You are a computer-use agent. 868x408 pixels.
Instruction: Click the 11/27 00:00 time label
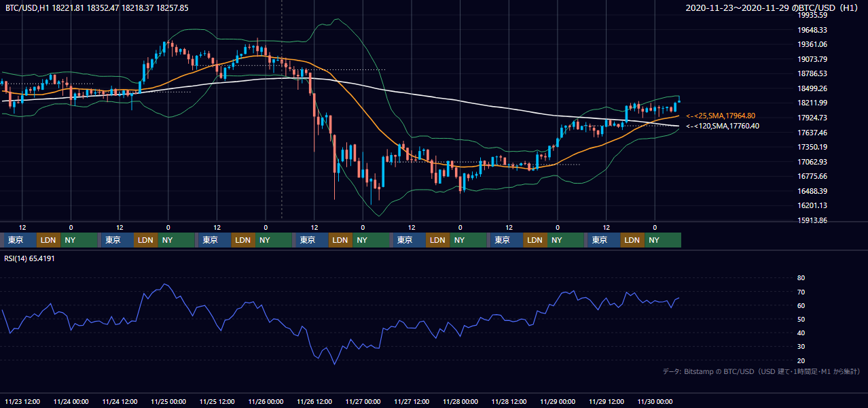click(x=363, y=401)
